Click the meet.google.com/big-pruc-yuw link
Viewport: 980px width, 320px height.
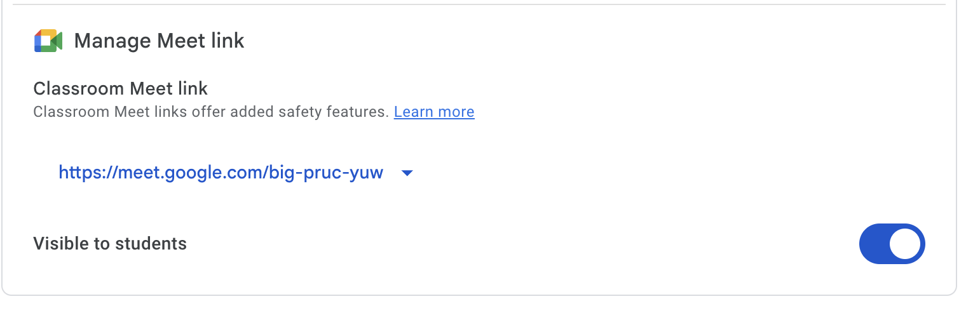tap(221, 173)
